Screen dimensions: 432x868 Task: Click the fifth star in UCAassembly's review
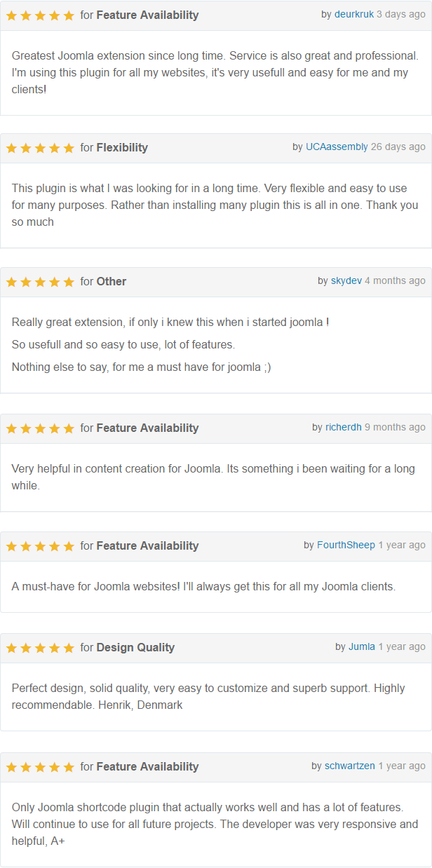pos(69,148)
